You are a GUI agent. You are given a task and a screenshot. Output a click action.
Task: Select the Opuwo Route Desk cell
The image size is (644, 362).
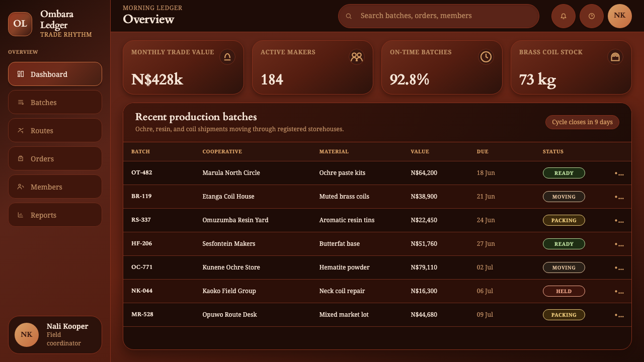[x=229, y=315]
